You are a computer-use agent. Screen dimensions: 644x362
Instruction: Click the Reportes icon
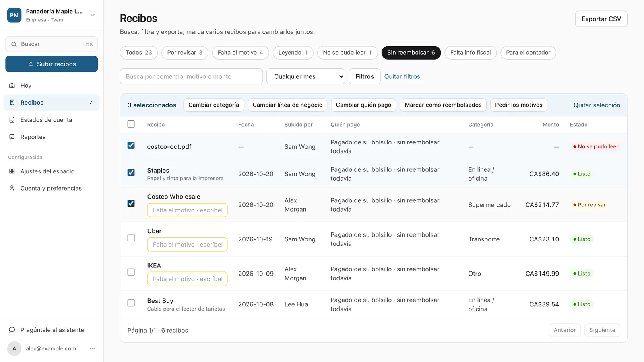12,137
